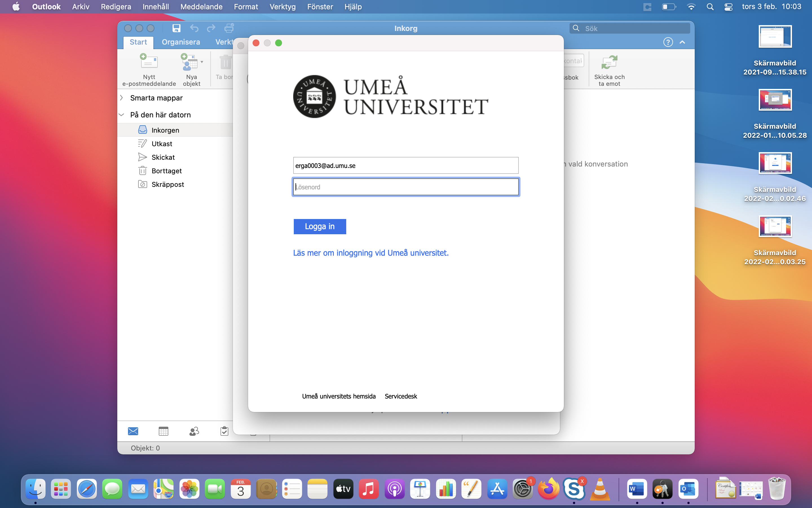Screen dimensions: 812x508
Task: Collapse the På den här datorn group
Action: (122, 115)
